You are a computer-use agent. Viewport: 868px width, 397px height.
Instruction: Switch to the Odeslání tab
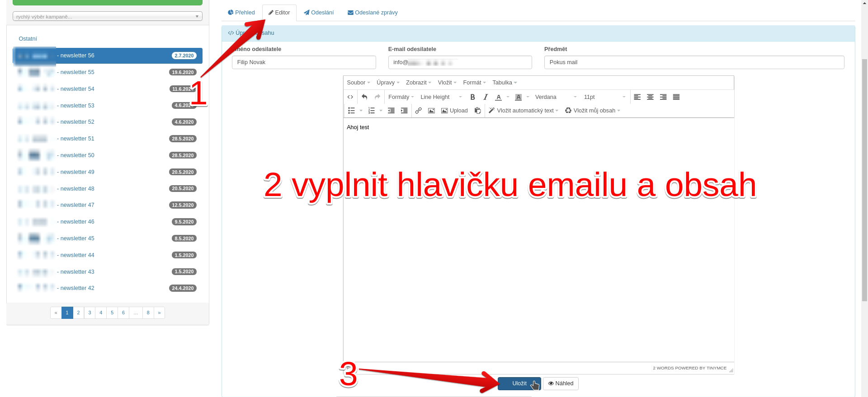(x=319, y=13)
